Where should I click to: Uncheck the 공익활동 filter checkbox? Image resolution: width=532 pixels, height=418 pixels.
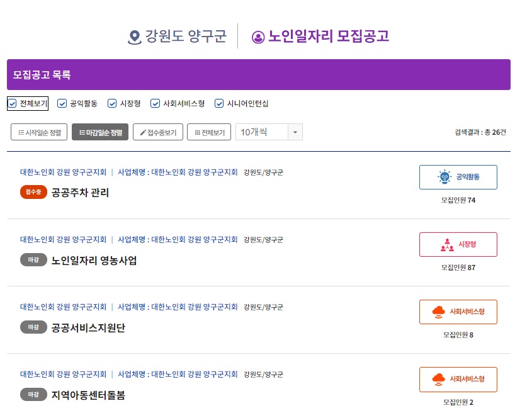point(62,103)
